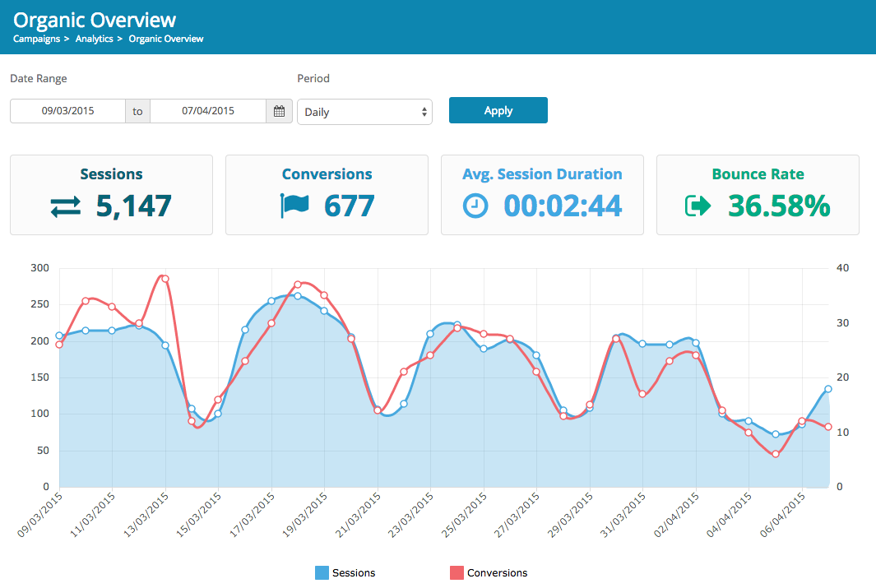Image resolution: width=876 pixels, height=588 pixels.
Task: Open the Period dropdown set to Daily
Action: [x=364, y=112]
